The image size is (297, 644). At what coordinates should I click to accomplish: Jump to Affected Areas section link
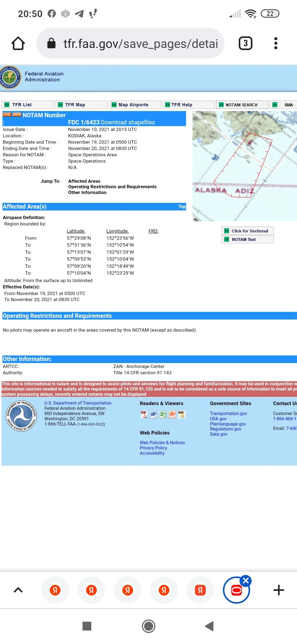[x=84, y=181]
